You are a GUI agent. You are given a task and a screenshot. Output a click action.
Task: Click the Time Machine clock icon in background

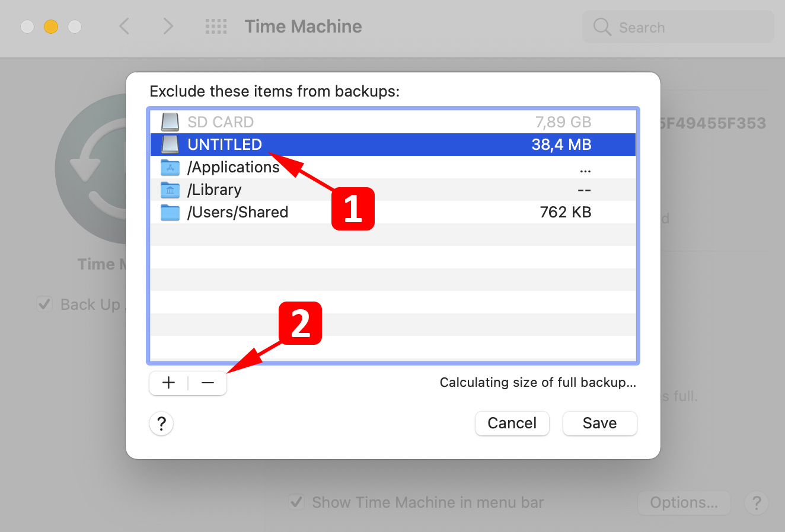[x=90, y=169]
